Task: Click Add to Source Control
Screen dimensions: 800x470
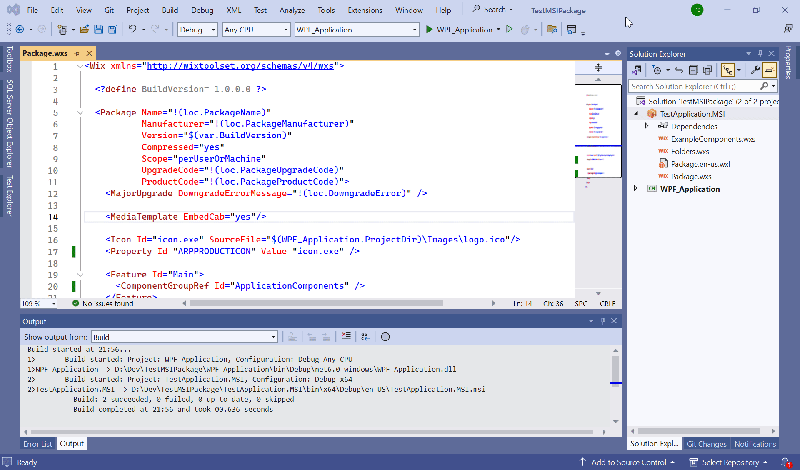Action: click(x=628, y=462)
